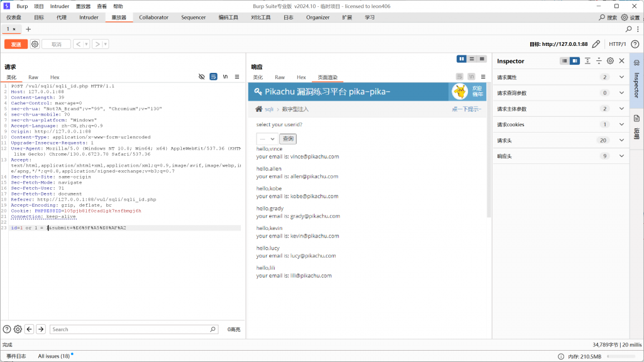Click the sqli home icon in rendered page
This screenshot has height=362, width=644.
point(258,109)
